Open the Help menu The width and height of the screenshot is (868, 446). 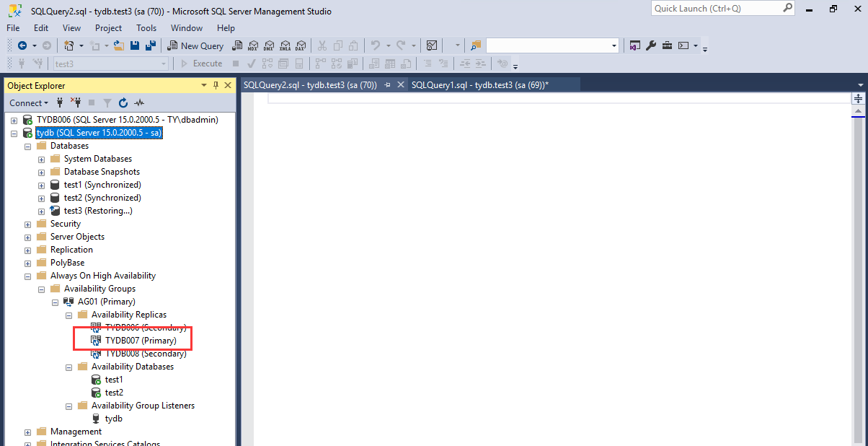pyautogui.click(x=226, y=28)
